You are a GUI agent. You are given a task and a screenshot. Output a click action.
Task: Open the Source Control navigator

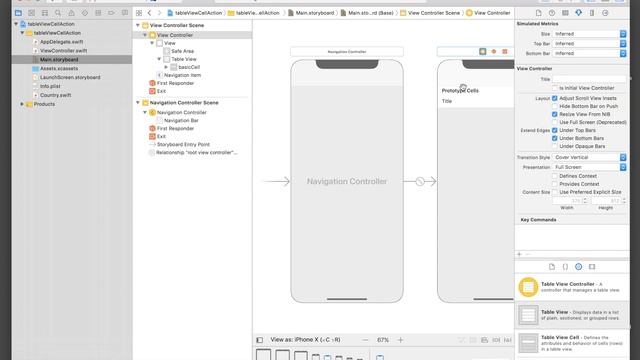[x=31, y=13]
